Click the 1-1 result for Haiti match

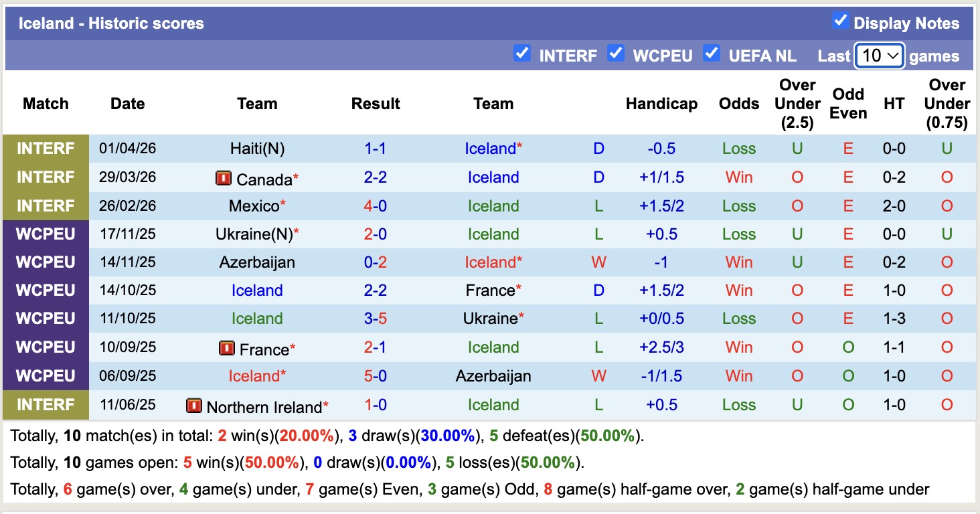point(376,149)
